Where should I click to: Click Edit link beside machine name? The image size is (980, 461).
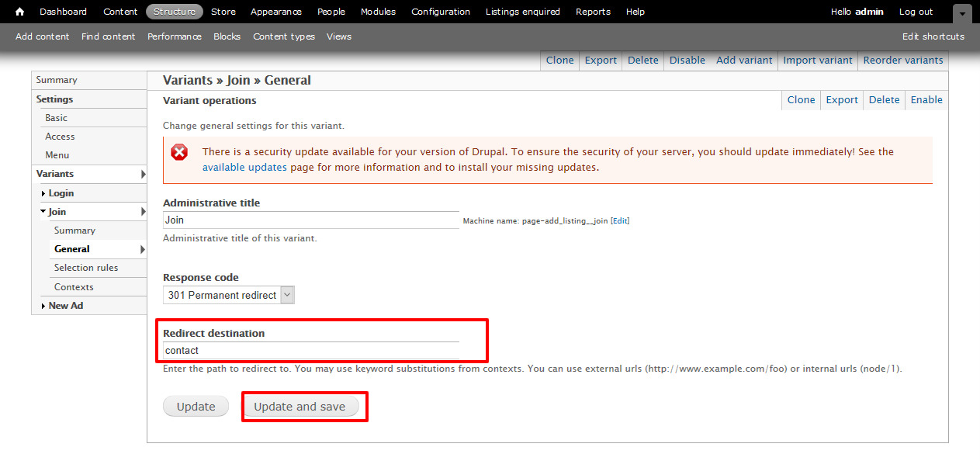620,221
